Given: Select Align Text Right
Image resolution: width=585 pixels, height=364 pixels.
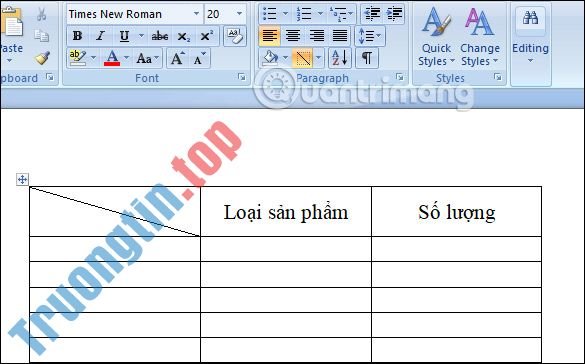Looking at the screenshot, I should (x=316, y=36).
